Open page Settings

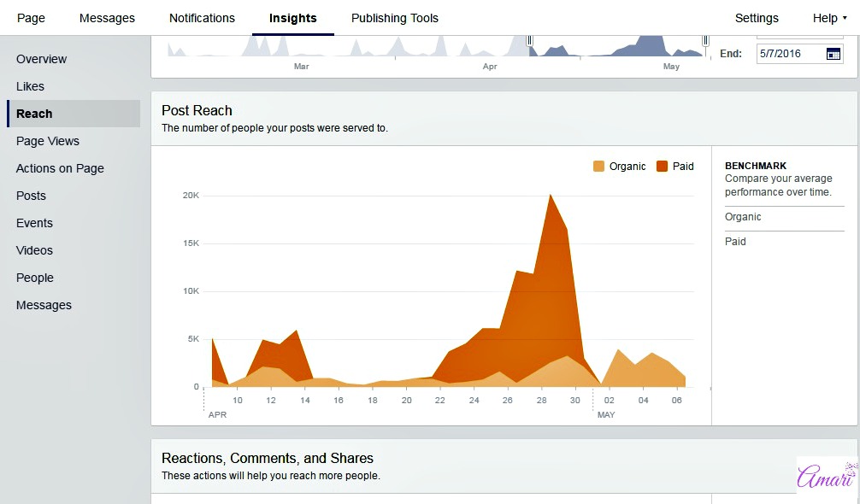pyautogui.click(x=757, y=18)
